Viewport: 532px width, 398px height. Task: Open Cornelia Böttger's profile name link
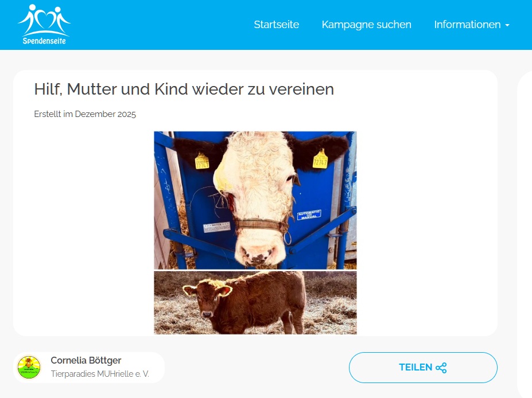[86, 360]
